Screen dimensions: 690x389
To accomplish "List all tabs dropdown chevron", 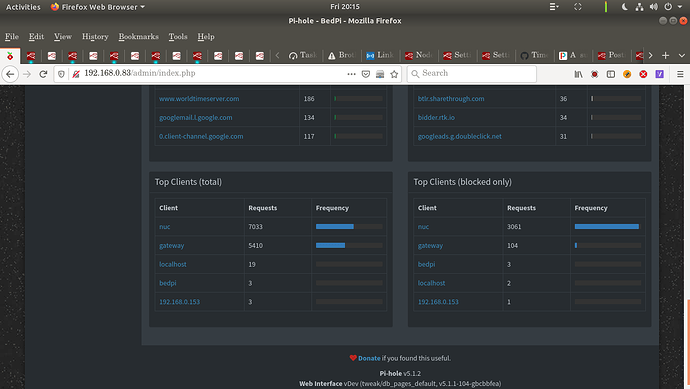I will [682, 55].
